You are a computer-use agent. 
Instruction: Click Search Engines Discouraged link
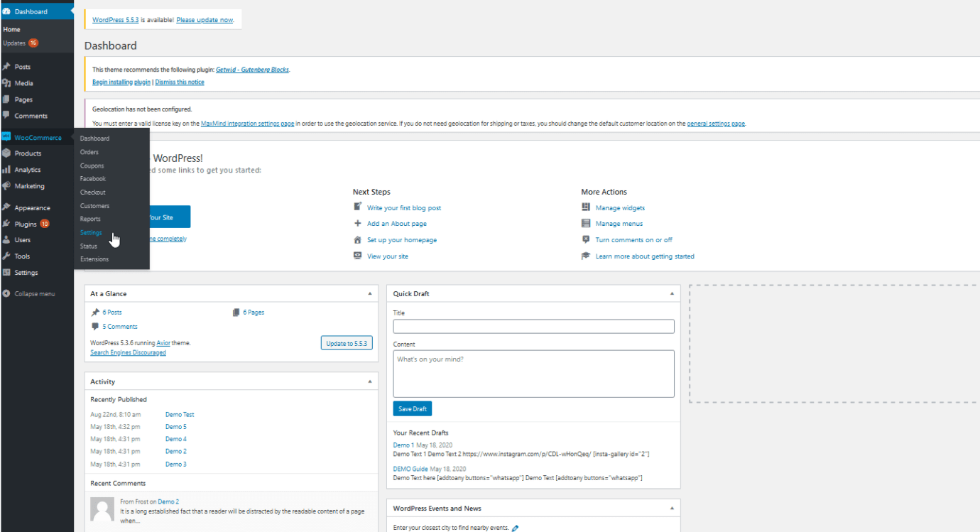pyautogui.click(x=129, y=352)
